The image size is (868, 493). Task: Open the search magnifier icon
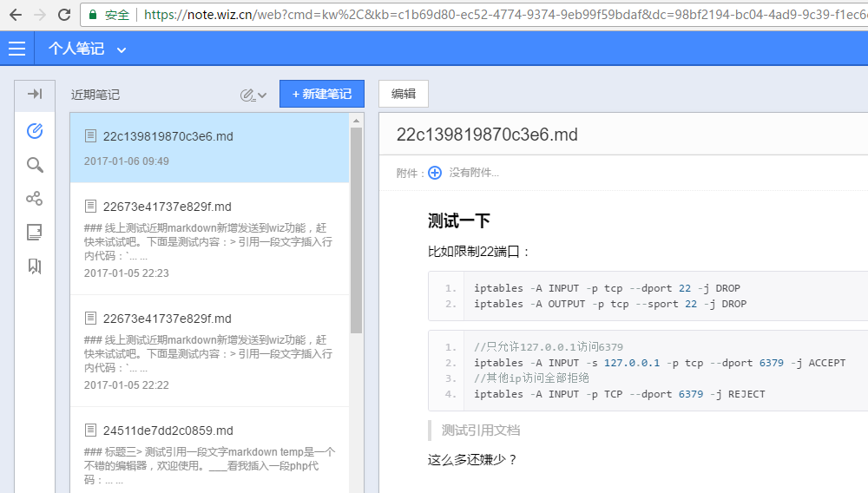(35, 165)
